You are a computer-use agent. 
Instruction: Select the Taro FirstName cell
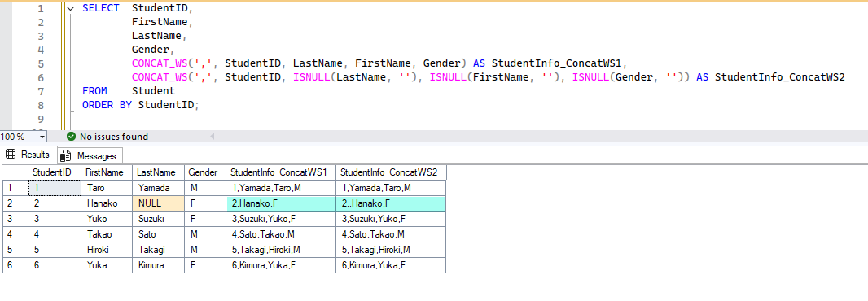pos(107,188)
